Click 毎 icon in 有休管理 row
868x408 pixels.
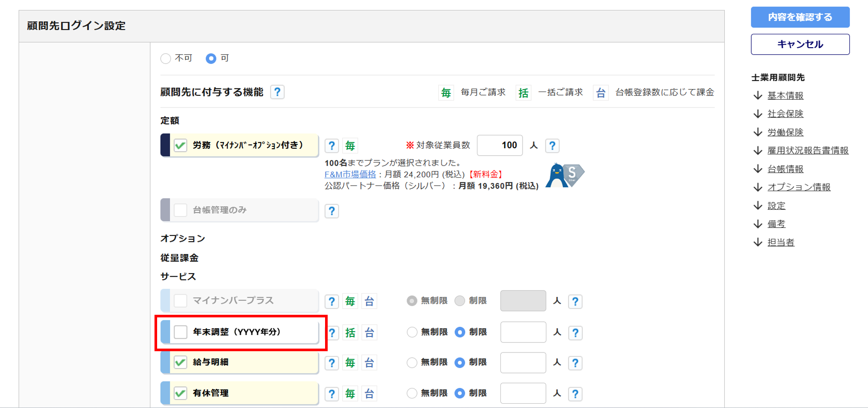pos(350,394)
